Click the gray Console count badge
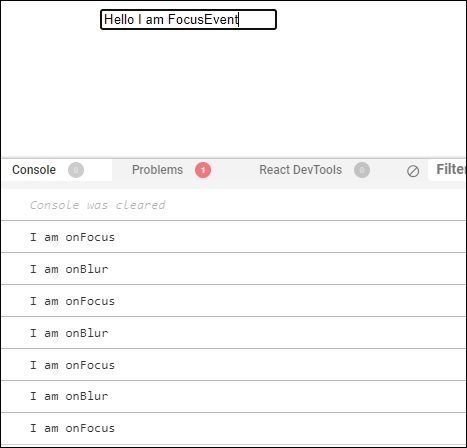This screenshot has height=448, width=467. click(76, 170)
